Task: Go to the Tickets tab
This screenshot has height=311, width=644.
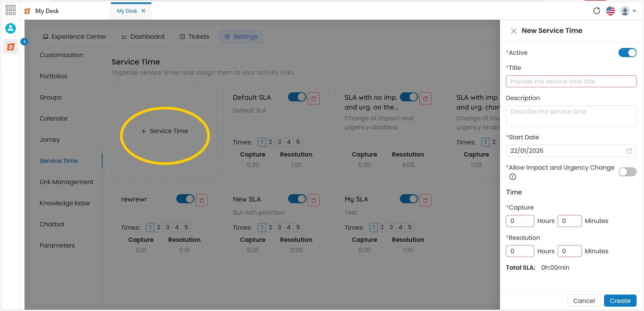Action: point(194,37)
